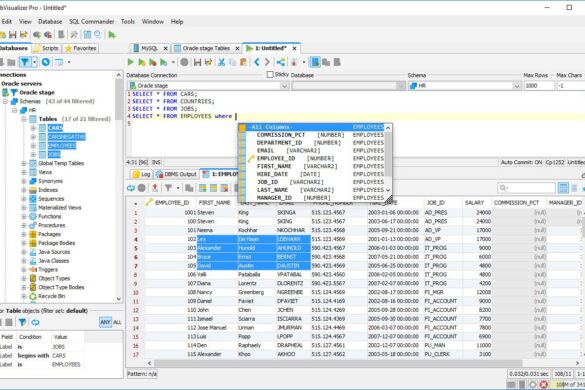This screenshot has height=390, width=585.
Task: Switch to the DBMS Output tab
Action: pos(176,174)
